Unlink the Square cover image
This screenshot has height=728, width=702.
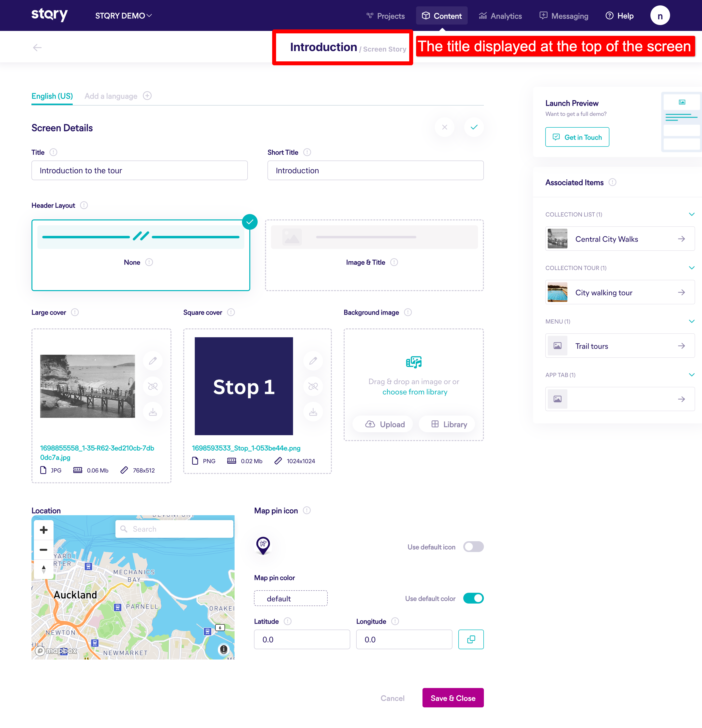(x=313, y=386)
